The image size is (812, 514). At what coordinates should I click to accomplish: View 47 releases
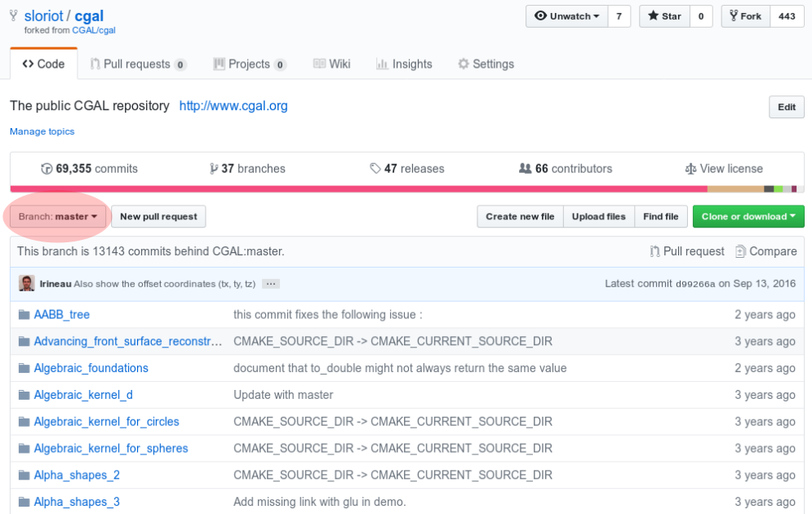tap(407, 169)
